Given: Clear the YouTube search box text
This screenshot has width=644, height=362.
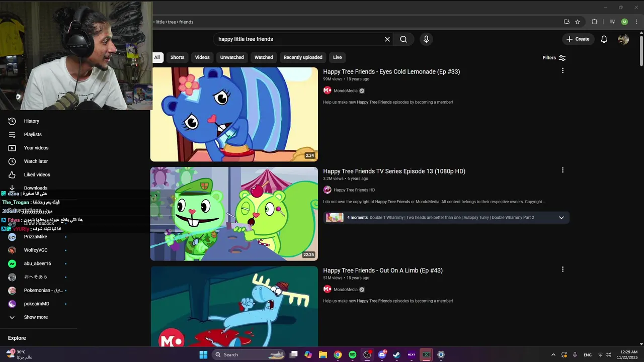Looking at the screenshot, I should coord(387,39).
